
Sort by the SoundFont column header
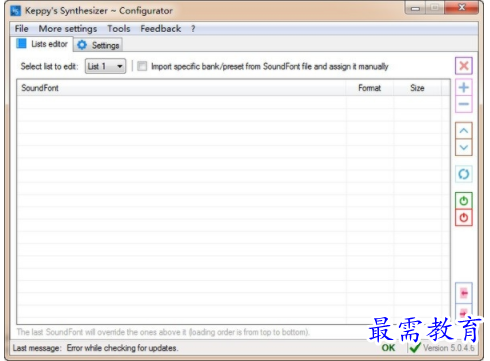coord(181,88)
